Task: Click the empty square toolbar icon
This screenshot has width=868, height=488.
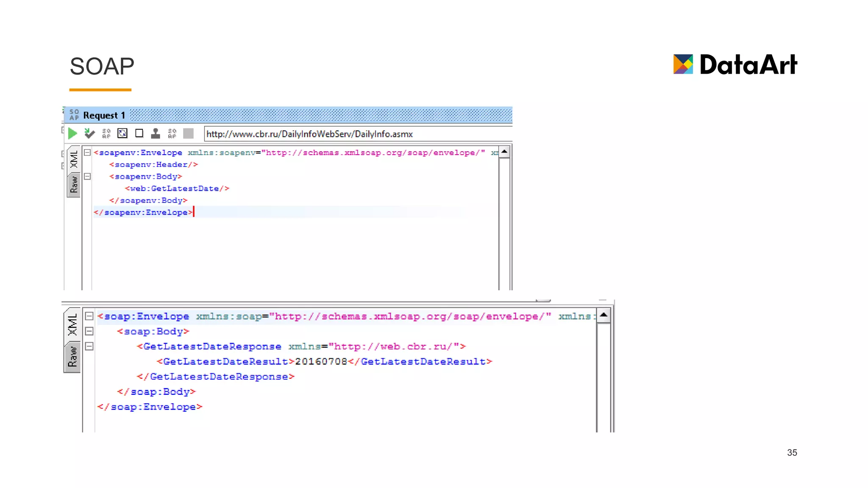Action: (x=139, y=133)
